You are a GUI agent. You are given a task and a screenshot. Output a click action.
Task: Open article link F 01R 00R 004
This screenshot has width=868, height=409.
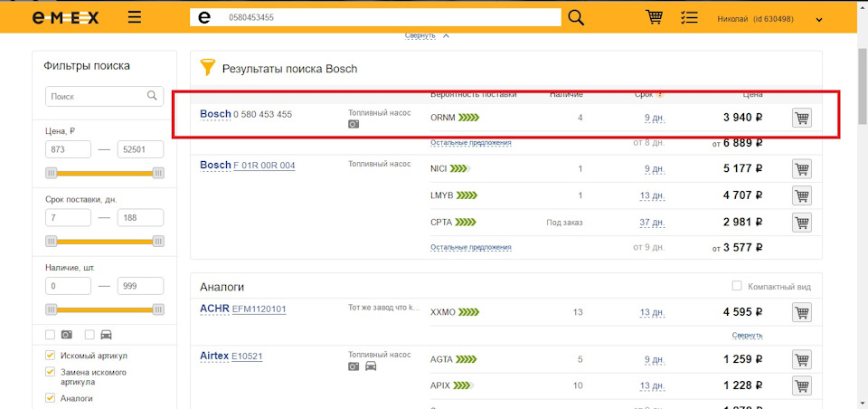pos(264,166)
